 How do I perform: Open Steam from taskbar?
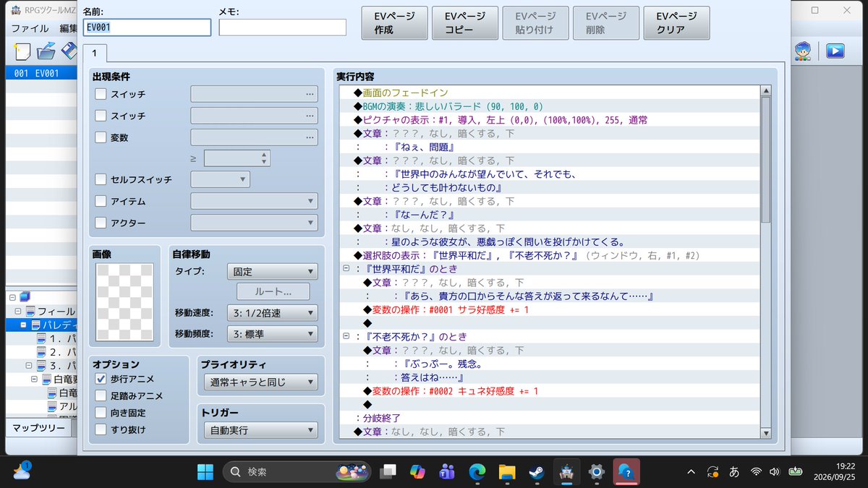click(x=536, y=471)
